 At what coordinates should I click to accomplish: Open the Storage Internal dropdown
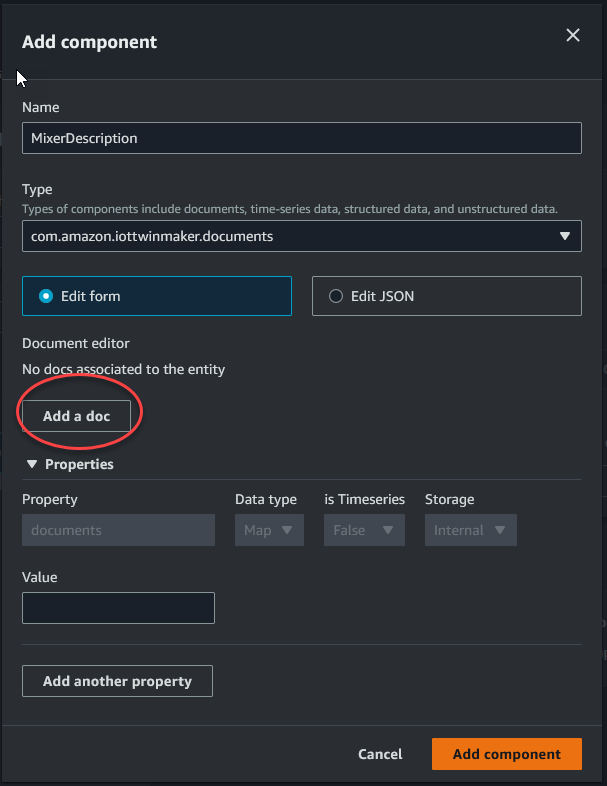(x=470, y=530)
